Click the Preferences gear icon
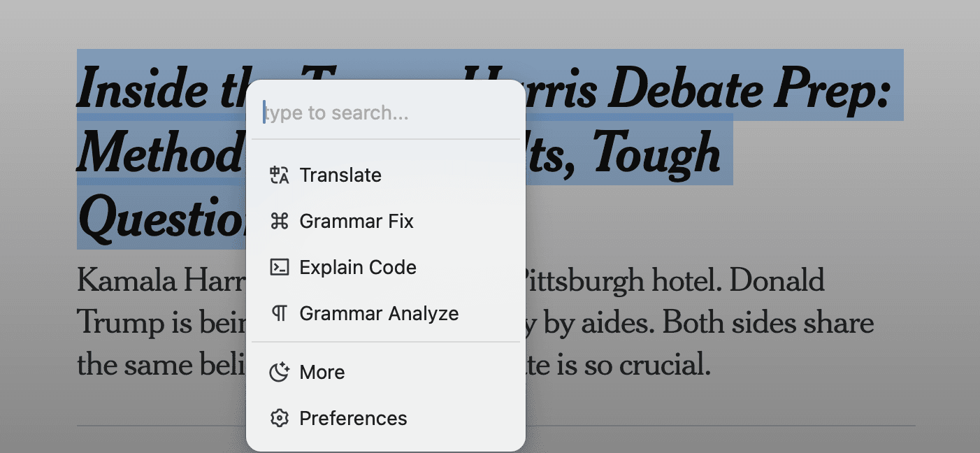 [x=280, y=419]
